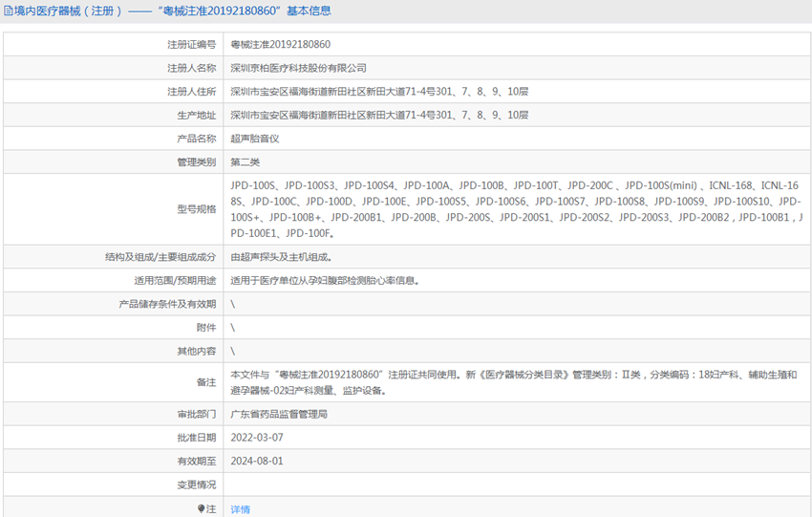Click the 备注 label

[206, 382]
